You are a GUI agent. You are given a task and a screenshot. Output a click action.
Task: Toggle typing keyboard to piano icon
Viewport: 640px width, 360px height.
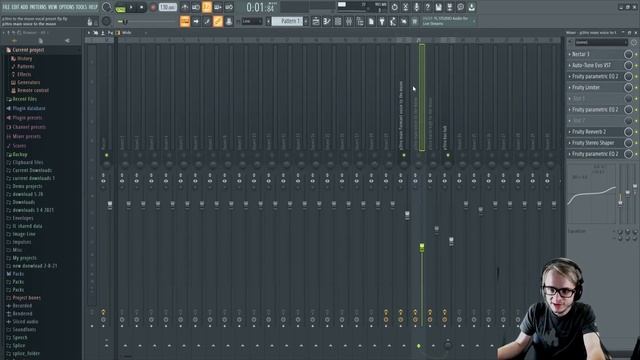[x=185, y=21]
